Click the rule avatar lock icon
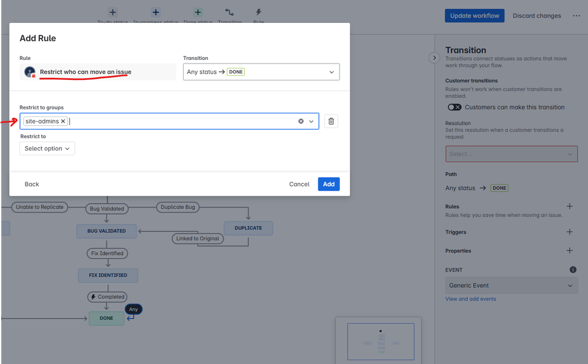This screenshot has height=364, width=588. [29, 72]
